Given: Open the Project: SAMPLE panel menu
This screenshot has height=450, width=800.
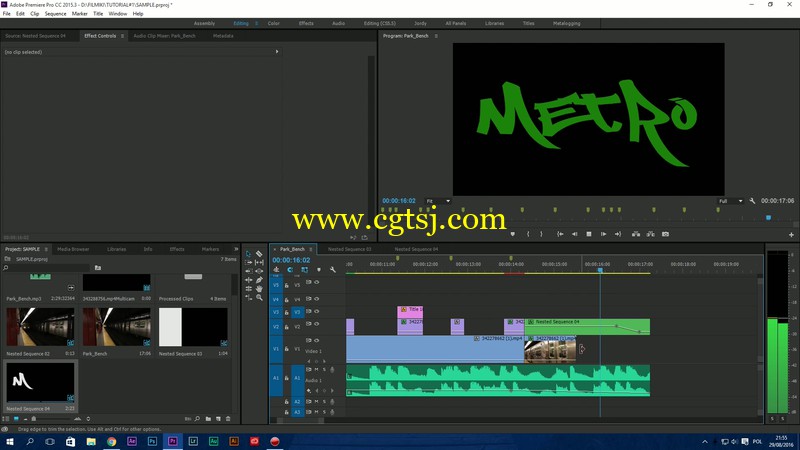Looking at the screenshot, I should click(x=46, y=249).
